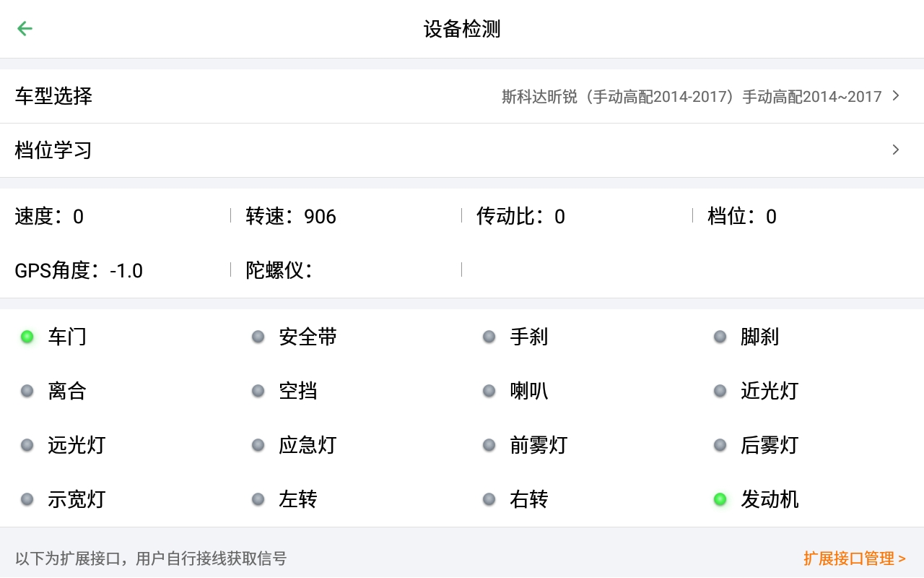Select the 档位：0 reading

pos(742,217)
